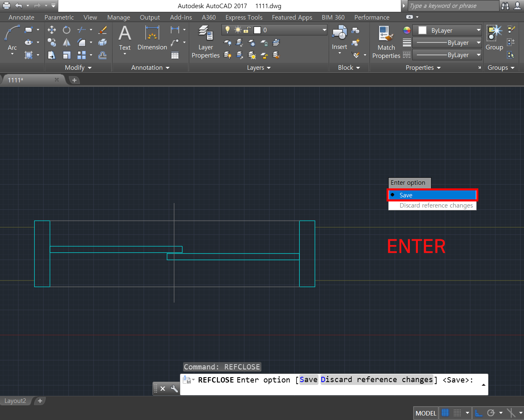Select the Offset tool

coord(103,55)
